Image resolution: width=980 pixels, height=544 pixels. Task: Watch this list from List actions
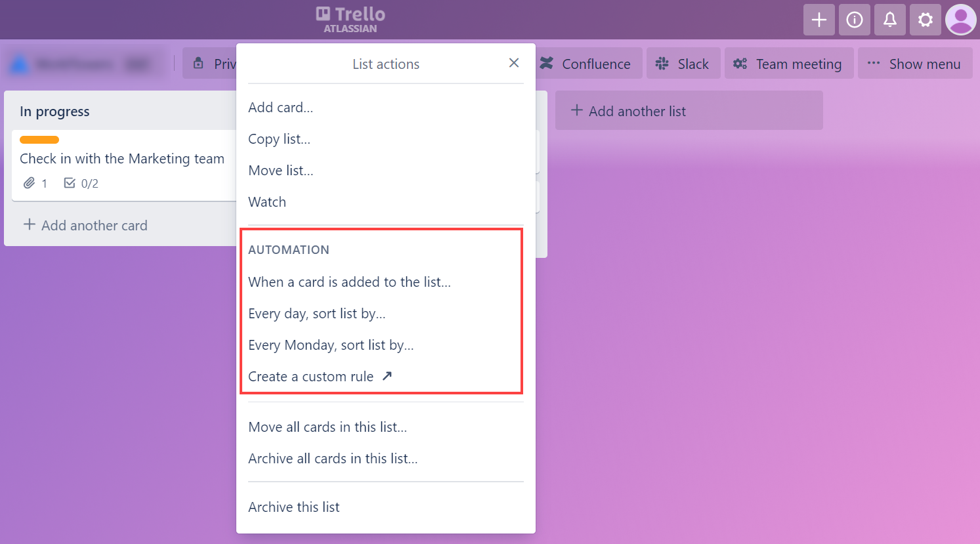pyautogui.click(x=266, y=201)
